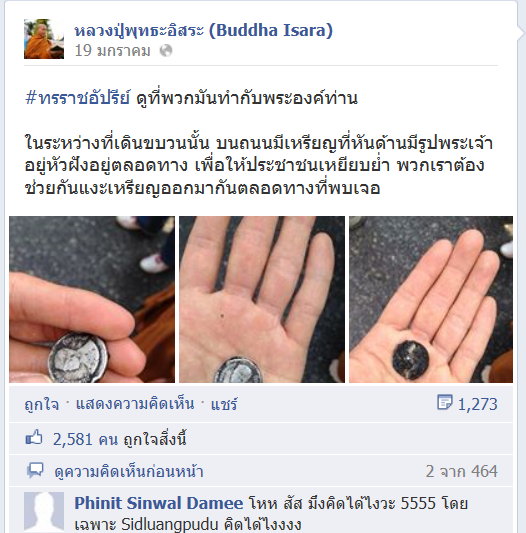Click the ถูกใจ like link

41,405
